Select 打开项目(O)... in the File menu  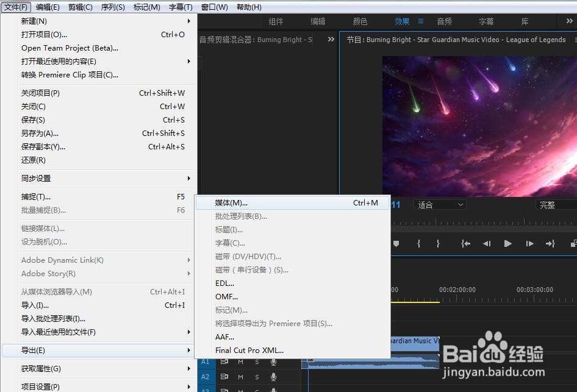99,35
